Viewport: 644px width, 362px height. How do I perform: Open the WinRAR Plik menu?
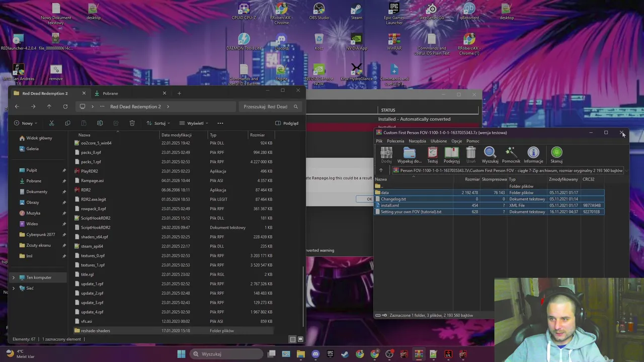379,141
